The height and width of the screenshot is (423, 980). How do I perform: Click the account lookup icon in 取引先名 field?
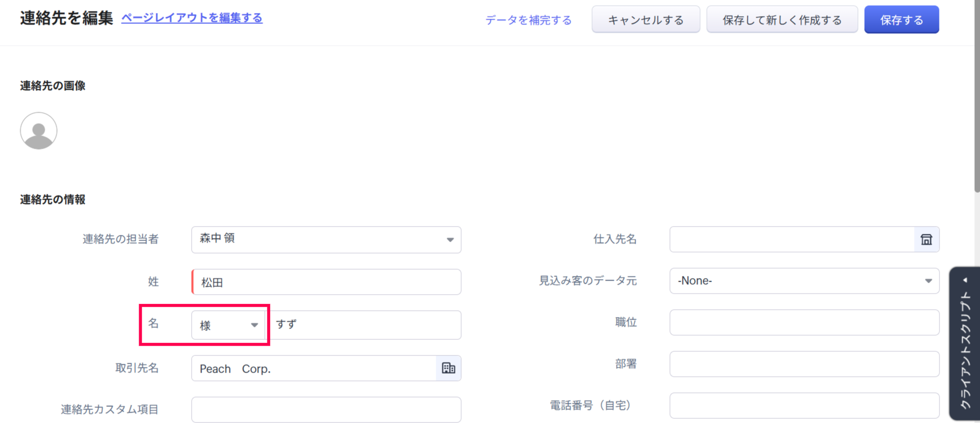tap(448, 368)
